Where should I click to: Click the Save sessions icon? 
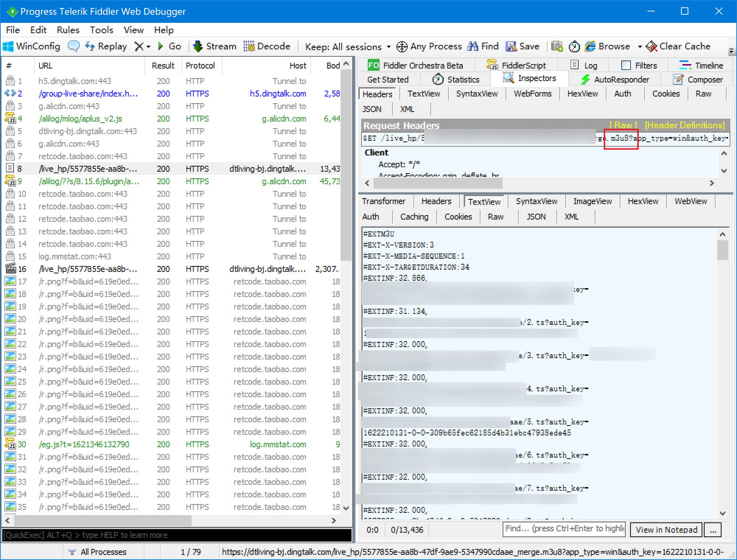[x=511, y=46]
